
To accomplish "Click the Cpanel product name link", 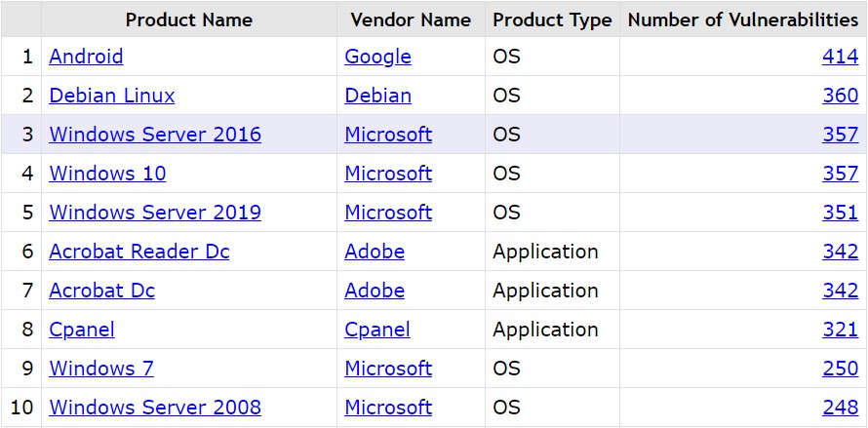I will pos(82,330).
